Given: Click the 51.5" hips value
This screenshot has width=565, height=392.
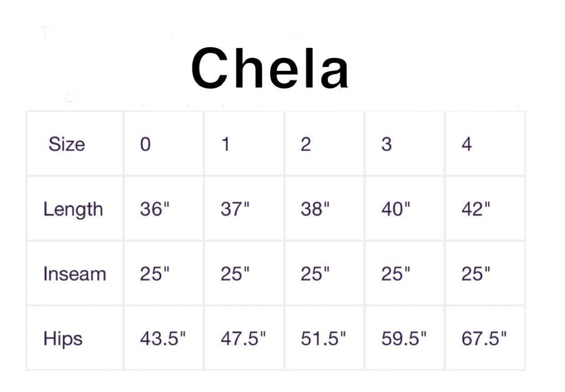Looking at the screenshot, I should [x=323, y=339].
